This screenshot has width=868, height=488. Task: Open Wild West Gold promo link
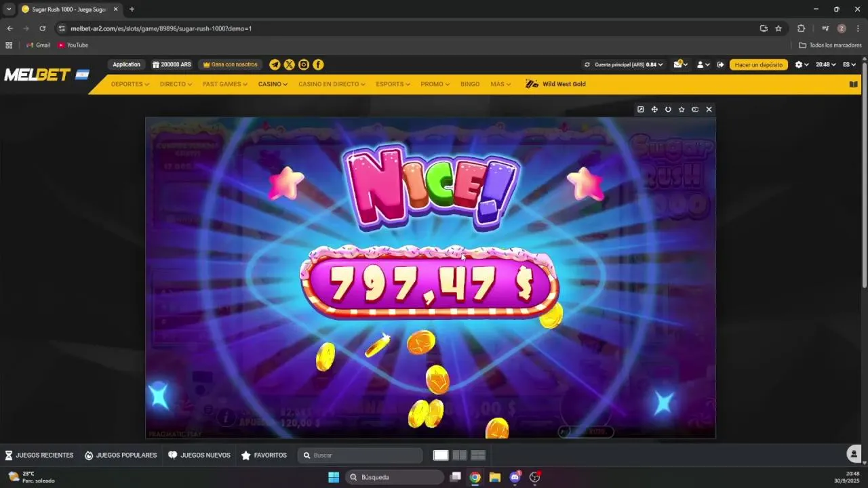click(x=555, y=84)
